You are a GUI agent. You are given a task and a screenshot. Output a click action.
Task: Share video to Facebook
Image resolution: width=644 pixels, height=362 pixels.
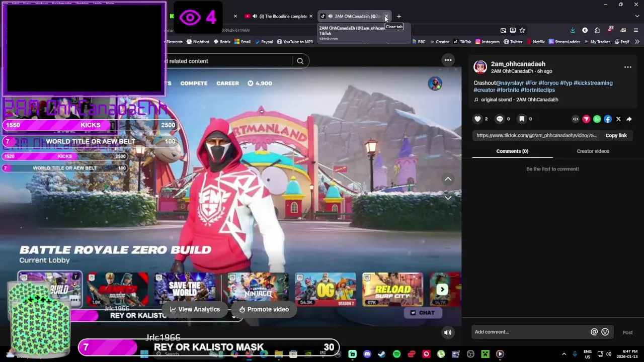[x=608, y=119]
